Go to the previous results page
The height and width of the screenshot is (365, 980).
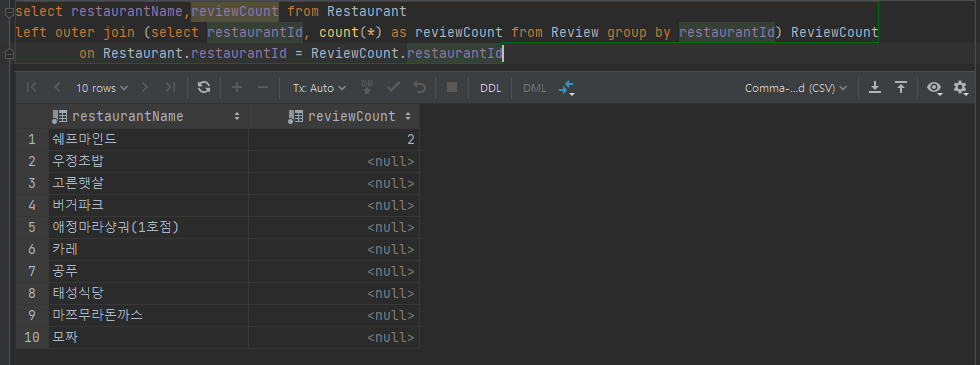coord(57,88)
